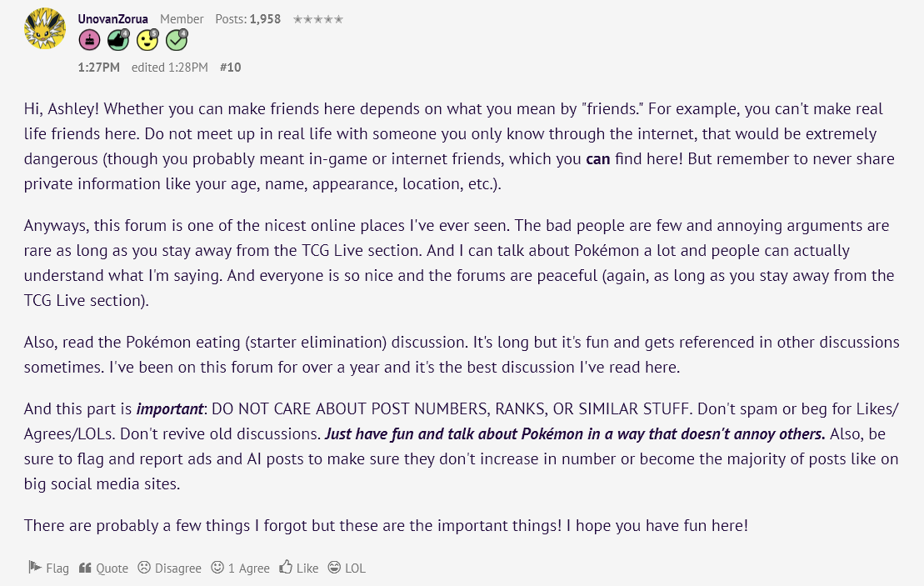Click the smiling face Agree icon
924x586 pixels.
pyautogui.click(x=217, y=567)
